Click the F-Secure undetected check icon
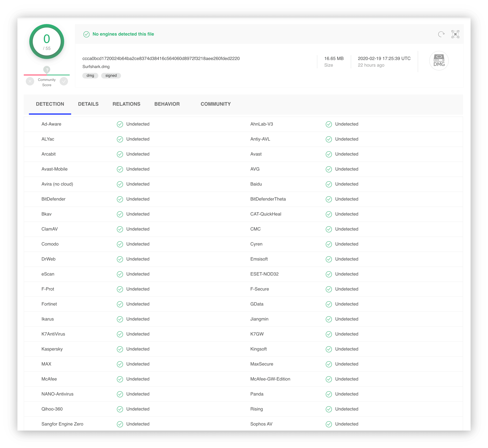Viewport: 488px width, 448px height. point(328,289)
